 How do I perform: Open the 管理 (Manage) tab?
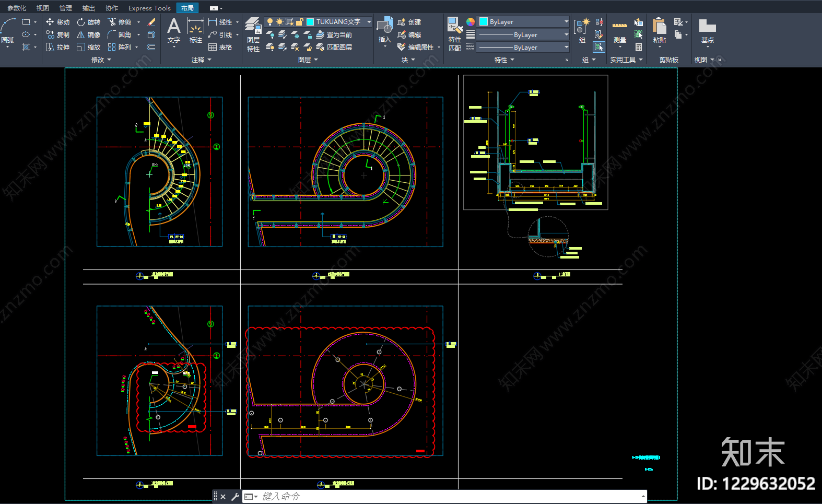click(x=66, y=8)
